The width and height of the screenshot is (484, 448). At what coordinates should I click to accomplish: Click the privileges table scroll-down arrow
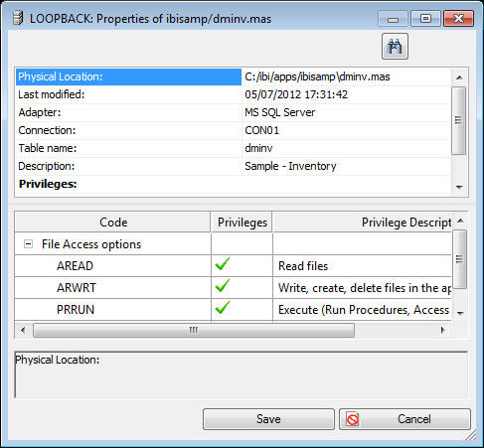460,313
